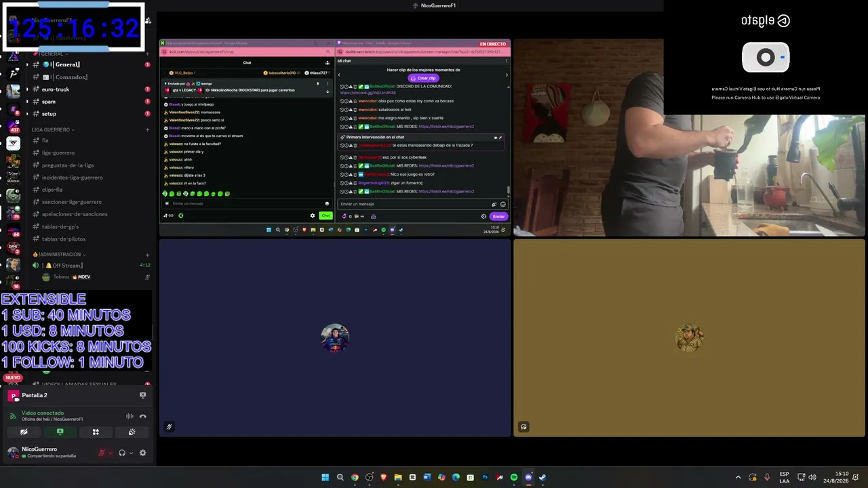Open noise suppression waveform icon

tap(130, 416)
